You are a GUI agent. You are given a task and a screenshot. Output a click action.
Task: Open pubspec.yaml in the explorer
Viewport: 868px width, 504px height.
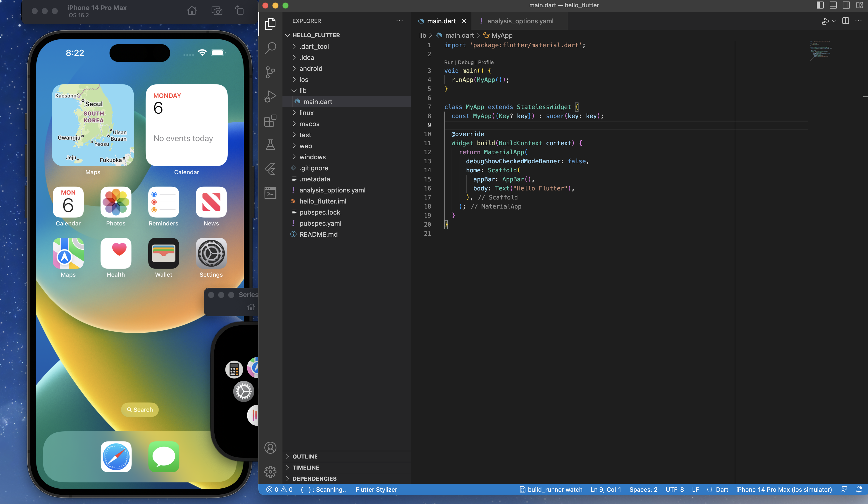tap(347, 223)
